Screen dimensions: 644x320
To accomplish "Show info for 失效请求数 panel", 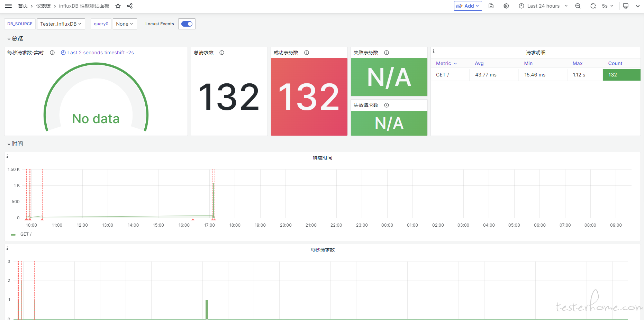I will pos(387,105).
